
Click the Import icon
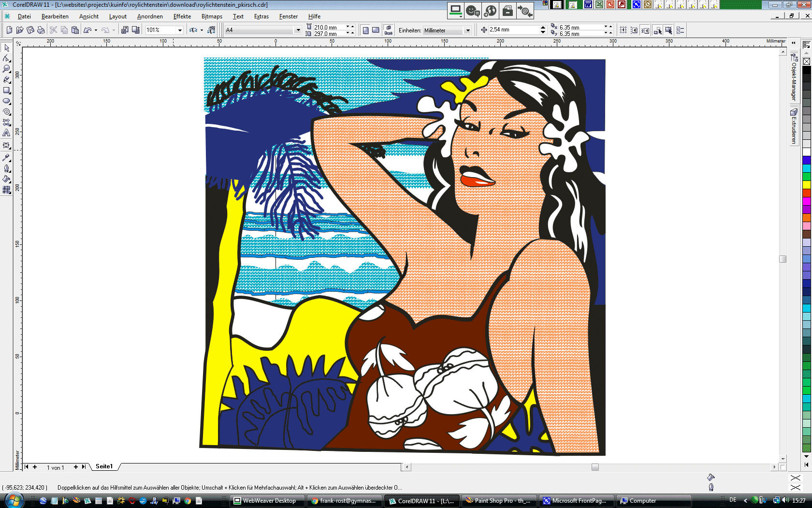pyautogui.click(x=125, y=30)
